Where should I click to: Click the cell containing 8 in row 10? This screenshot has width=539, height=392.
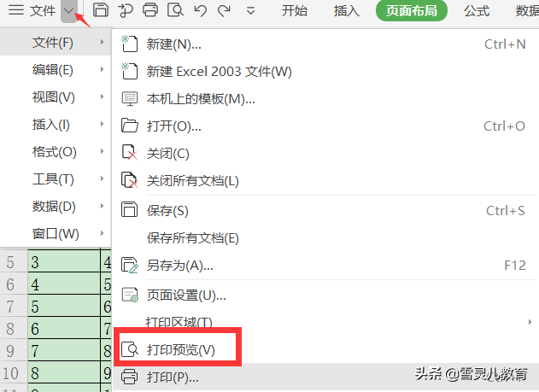[x=64, y=372]
